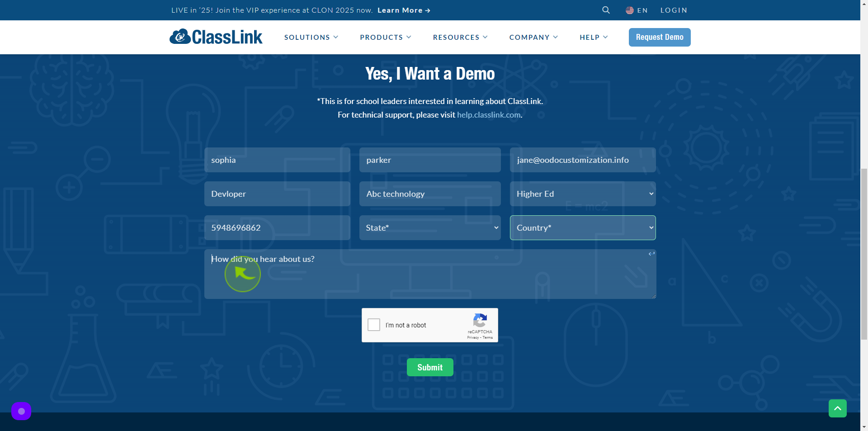Expand the Resources menu
Image resolution: width=868 pixels, height=431 pixels.
(460, 37)
